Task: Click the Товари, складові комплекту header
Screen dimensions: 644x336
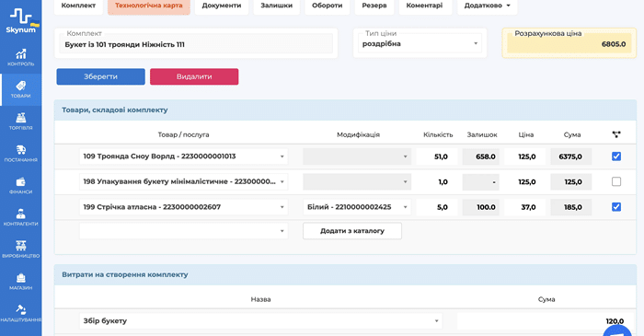Action: [115, 110]
